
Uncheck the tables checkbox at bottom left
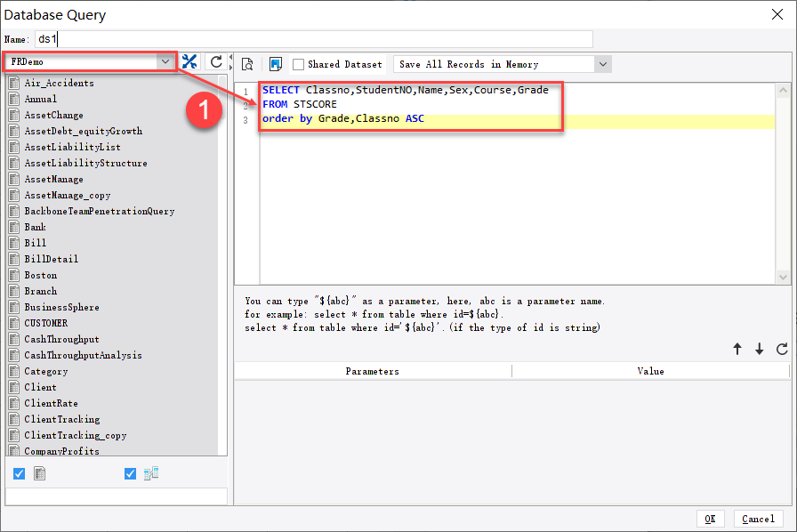coord(19,473)
